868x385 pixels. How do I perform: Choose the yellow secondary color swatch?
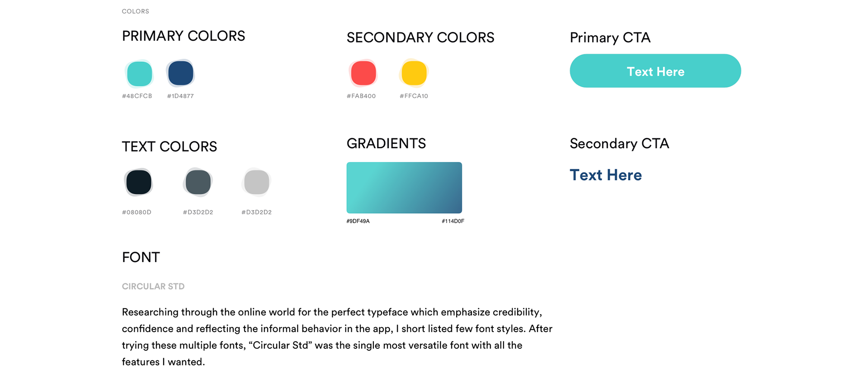pyautogui.click(x=414, y=73)
